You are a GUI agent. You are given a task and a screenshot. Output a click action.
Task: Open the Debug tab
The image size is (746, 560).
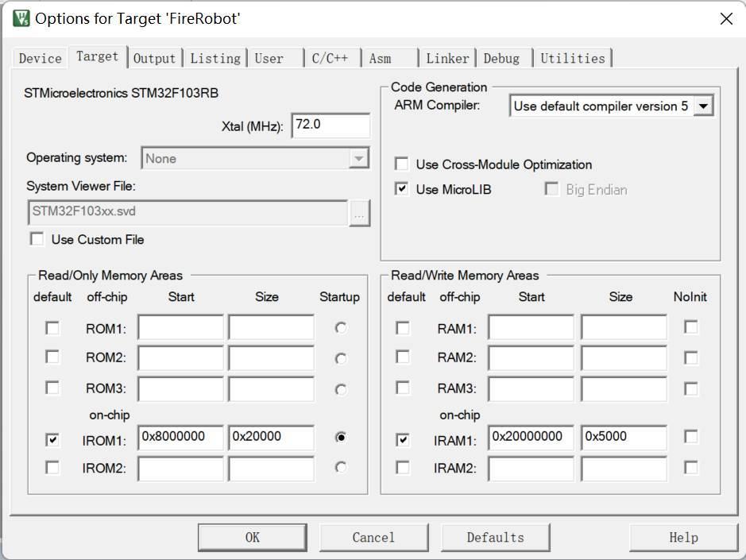point(504,59)
